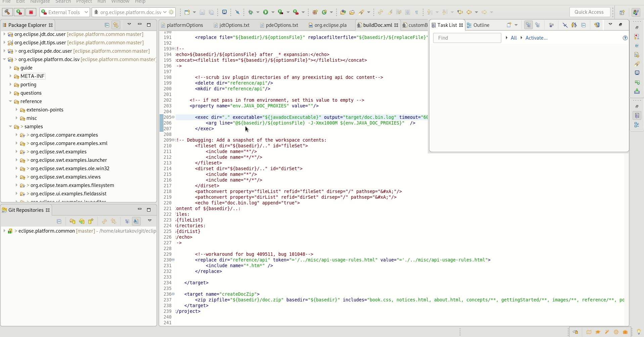Switch to the jdtOptions.txt editor tab
644x337 pixels.
click(x=234, y=25)
